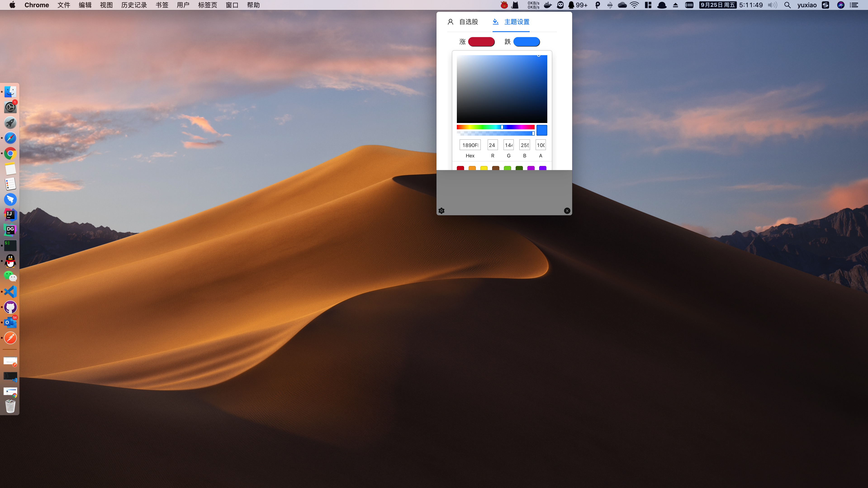The height and width of the screenshot is (488, 868).
Task: Click the blue 跌 color pill
Action: (x=526, y=42)
